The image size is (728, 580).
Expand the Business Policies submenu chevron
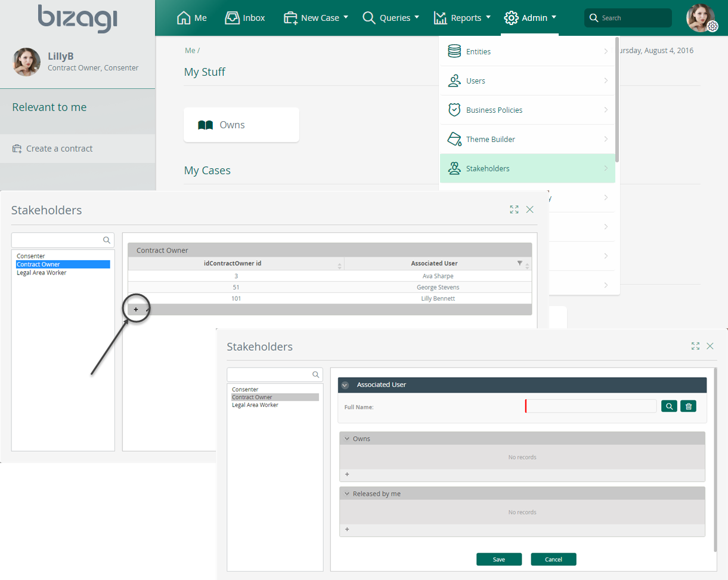[x=606, y=110]
